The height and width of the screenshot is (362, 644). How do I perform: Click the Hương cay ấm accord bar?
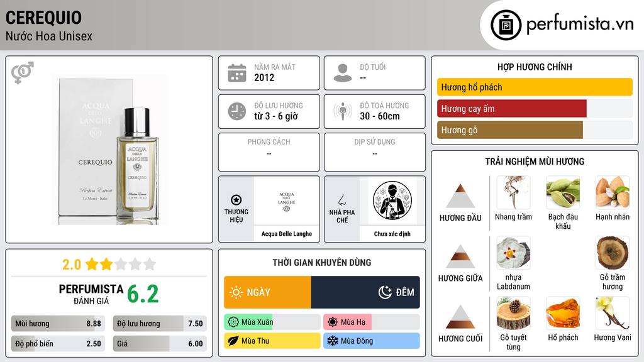(535, 108)
